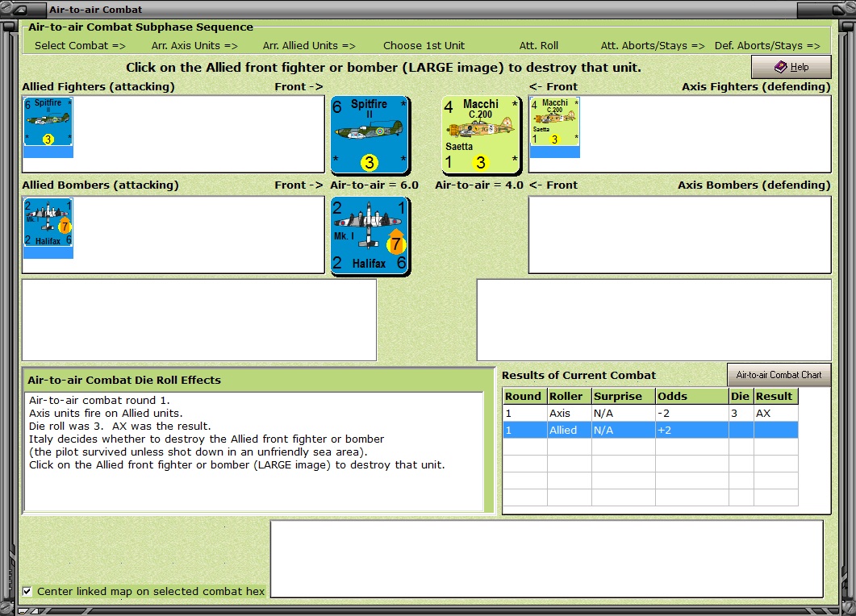The height and width of the screenshot is (616, 856).
Task: Click the 'Air-to-air = 4.0' label
Action: (479, 185)
